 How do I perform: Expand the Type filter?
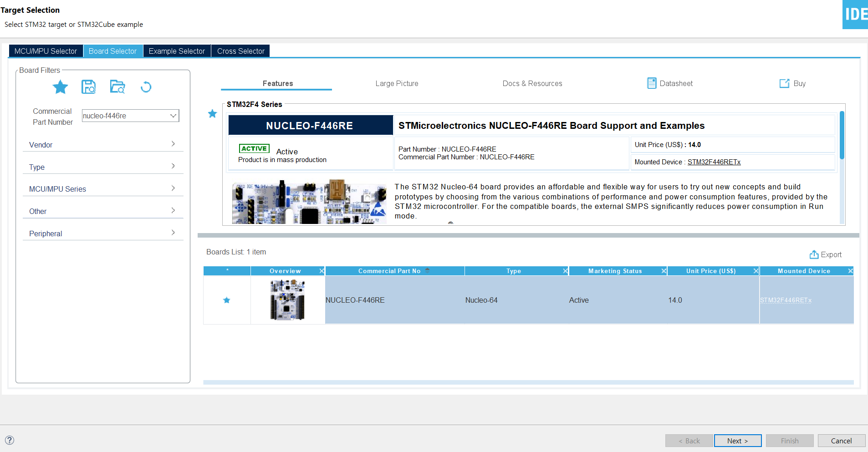click(103, 167)
